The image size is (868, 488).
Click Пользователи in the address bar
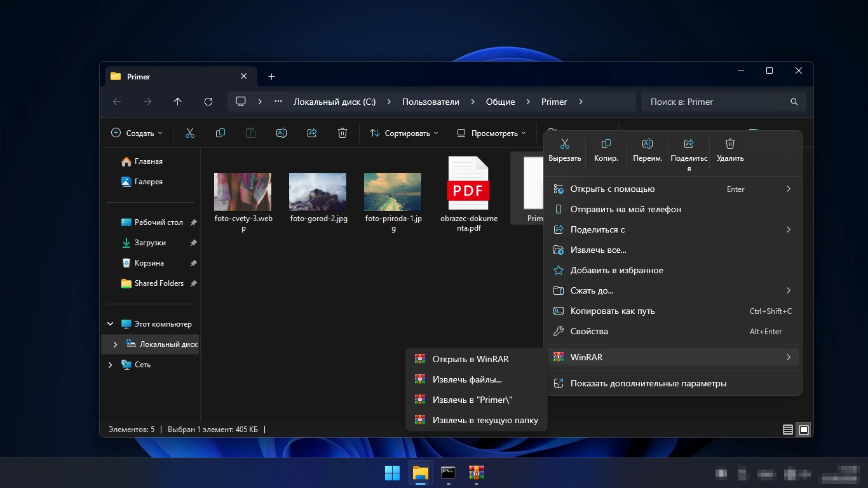click(430, 102)
